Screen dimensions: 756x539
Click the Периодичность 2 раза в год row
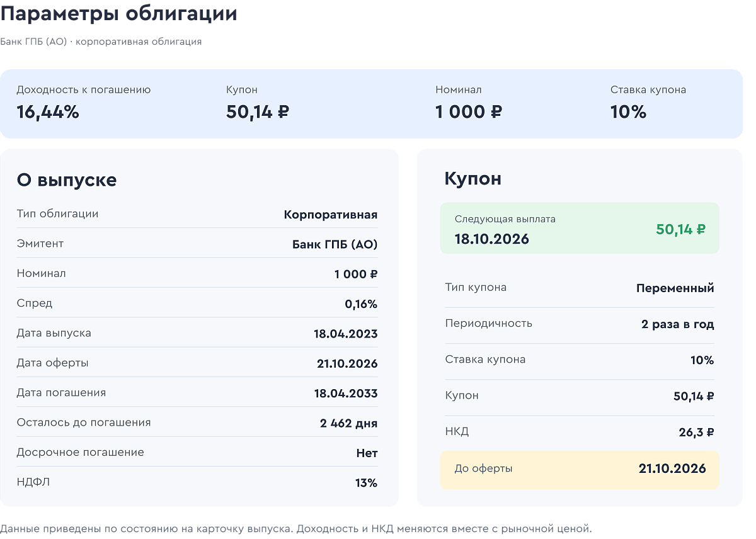pos(580,324)
